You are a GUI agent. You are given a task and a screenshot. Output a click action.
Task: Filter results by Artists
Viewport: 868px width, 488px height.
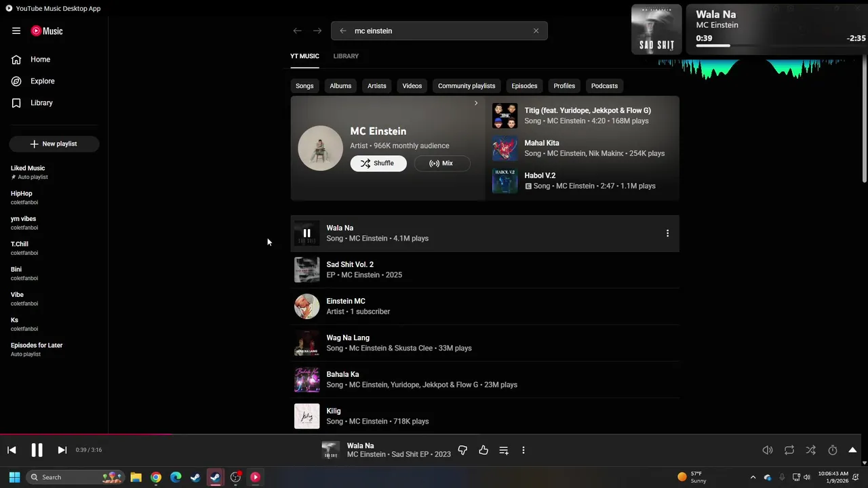click(377, 86)
